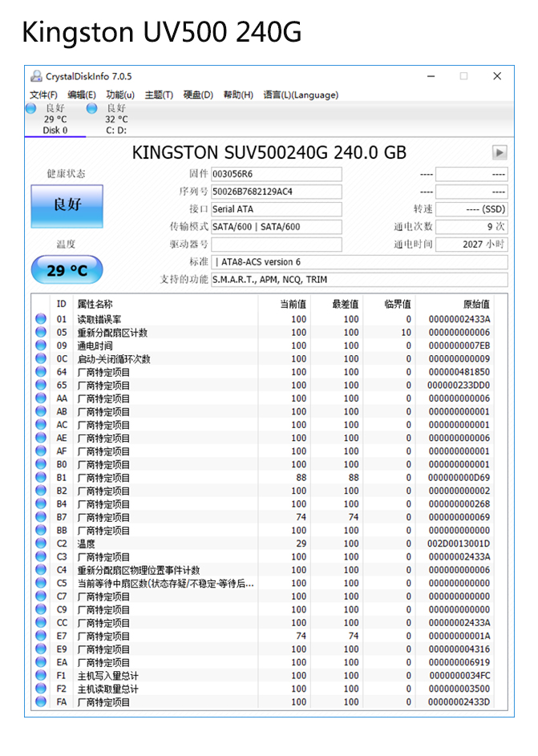The width and height of the screenshot is (538, 756).
Task: Click the rotation rate field (SSD)
Action: click(x=471, y=209)
